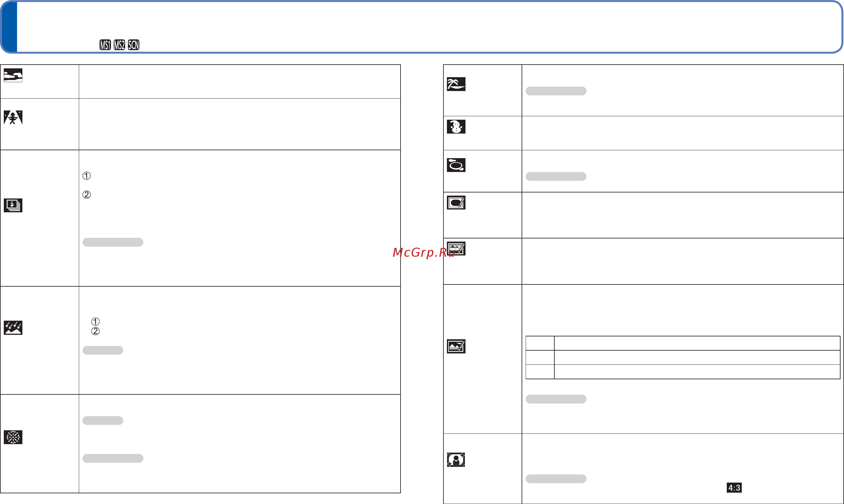The height and width of the screenshot is (504, 844).
Task: Choose the Beach palm tree icon
Action: [x=456, y=84]
